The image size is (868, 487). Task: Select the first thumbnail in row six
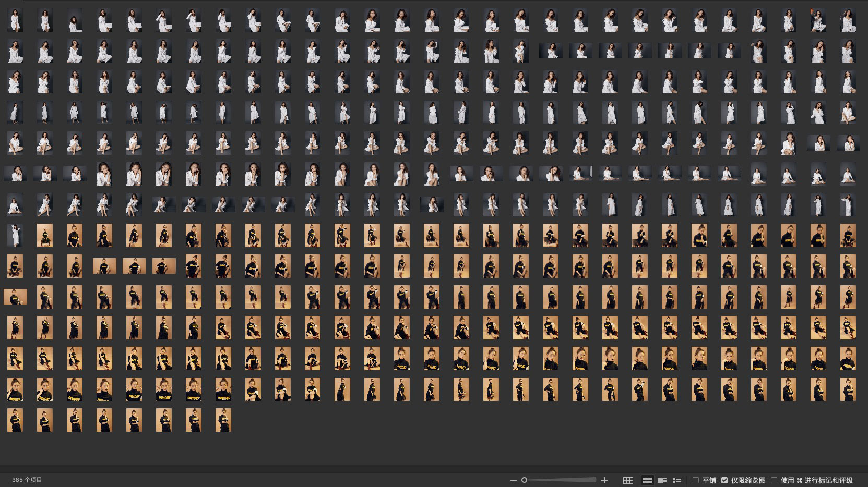coord(15,174)
